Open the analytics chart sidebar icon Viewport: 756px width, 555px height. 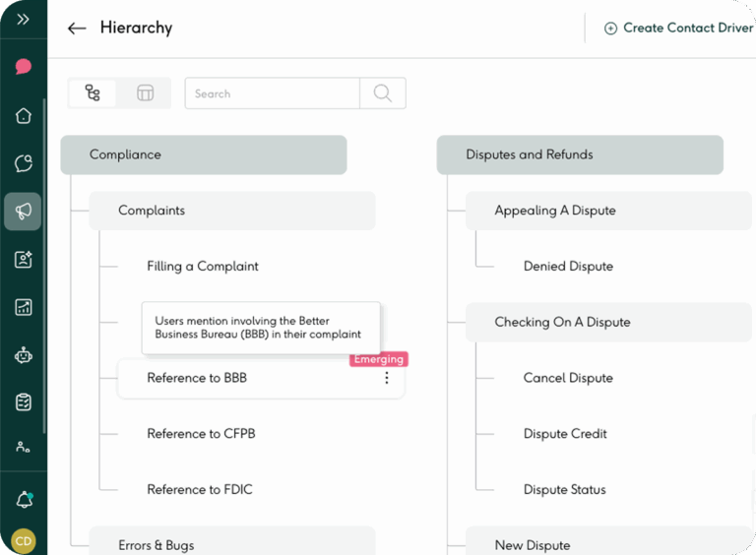23,307
